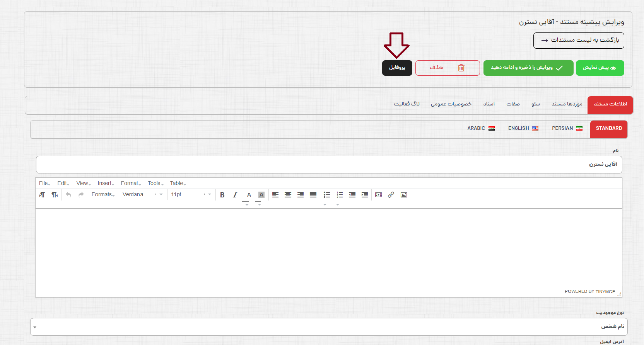Click the name input field
Screen dimensions: 644x345
pyautogui.click(x=329, y=165)
